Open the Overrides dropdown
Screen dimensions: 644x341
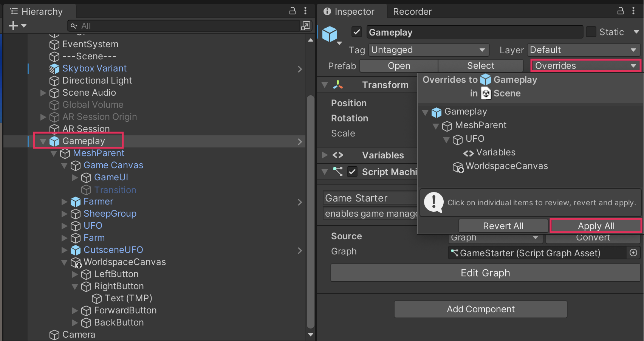click(585, 66)
